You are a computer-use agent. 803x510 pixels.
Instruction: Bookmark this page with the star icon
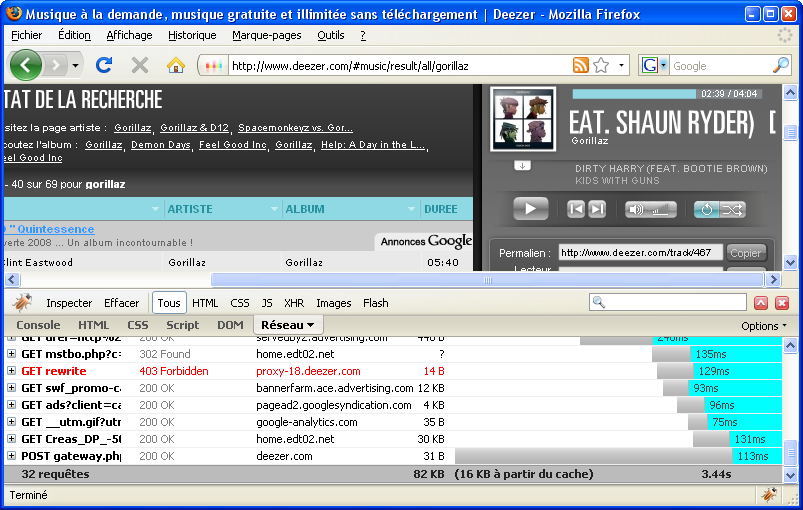601,66
